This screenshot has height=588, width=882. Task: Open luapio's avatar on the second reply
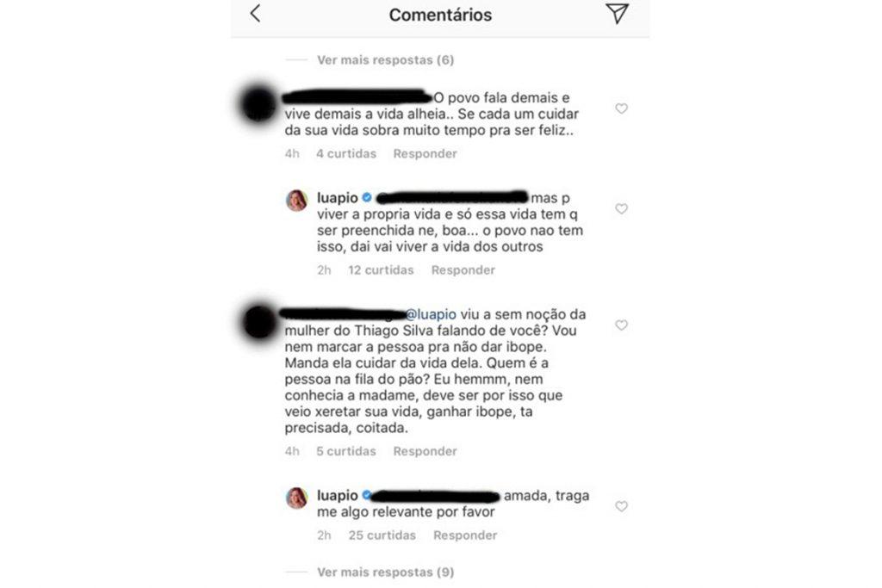297,498
